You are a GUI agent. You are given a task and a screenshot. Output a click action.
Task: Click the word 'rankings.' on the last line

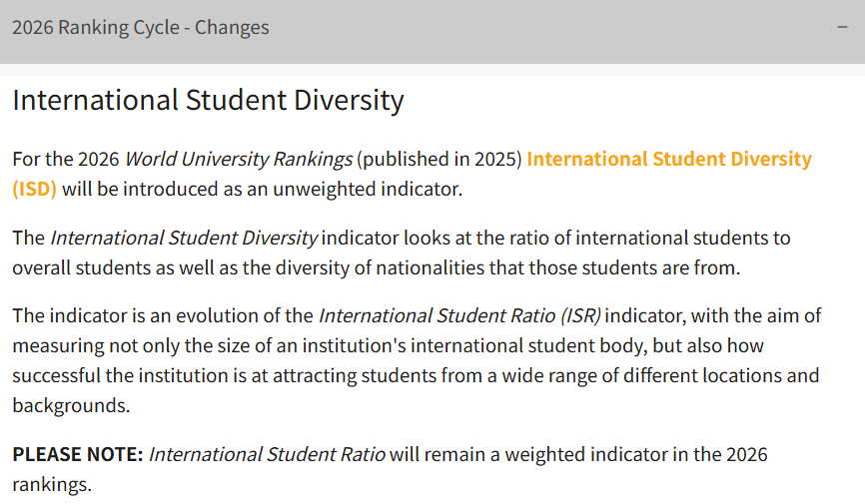[x=52, y=485]
